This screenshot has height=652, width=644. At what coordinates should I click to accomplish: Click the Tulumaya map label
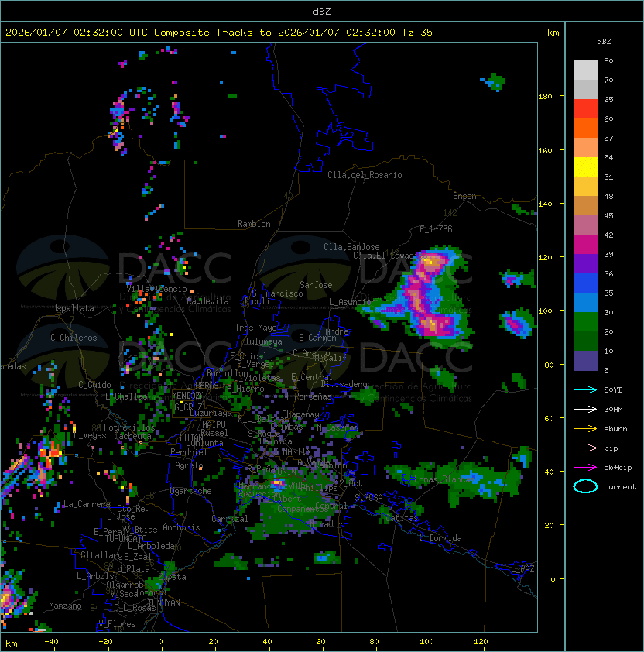point(264,341)
